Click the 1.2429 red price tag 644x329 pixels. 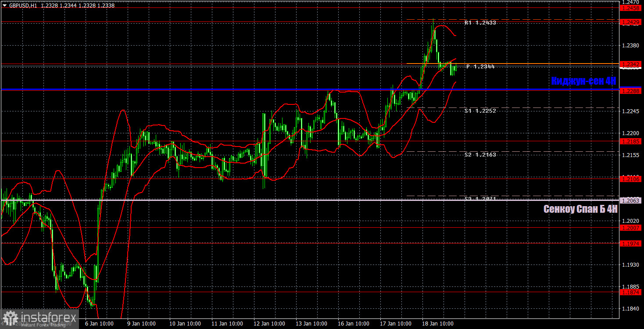point(630,21)
